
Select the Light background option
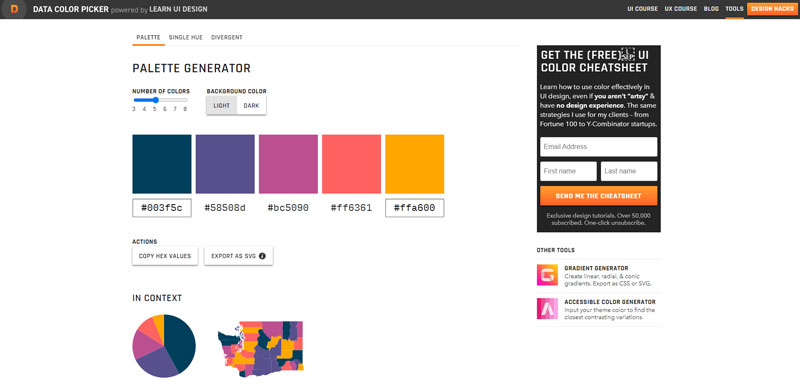(x=221, y=106)
